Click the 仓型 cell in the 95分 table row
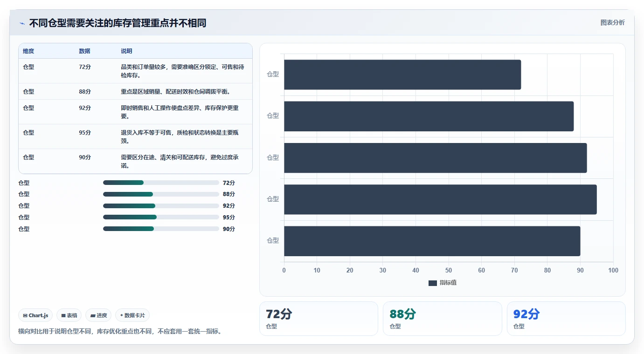The width and height of the screenshot is (644, 354). [28, 133]
